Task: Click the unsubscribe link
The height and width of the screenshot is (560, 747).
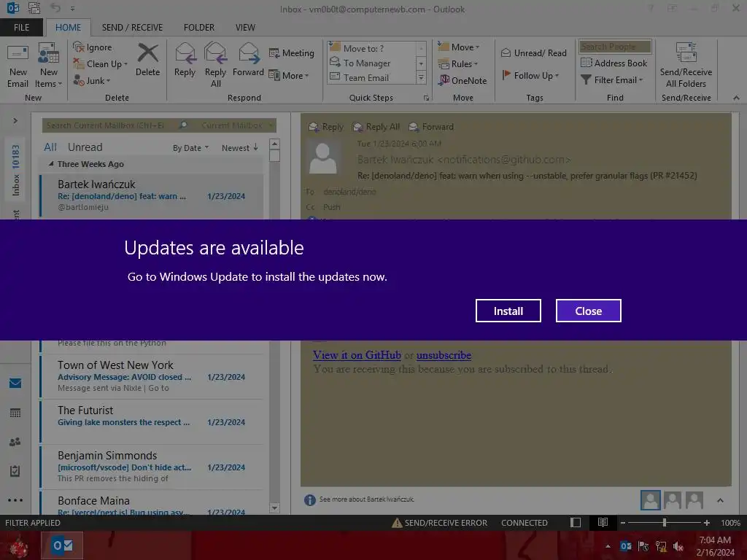Action: [444, 355]
